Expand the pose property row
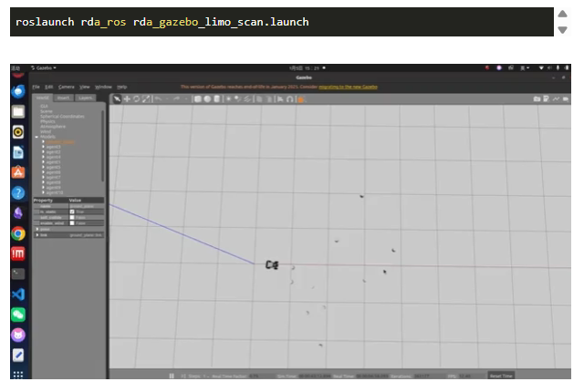Screen dimensions: 584x392 [37, 229]
